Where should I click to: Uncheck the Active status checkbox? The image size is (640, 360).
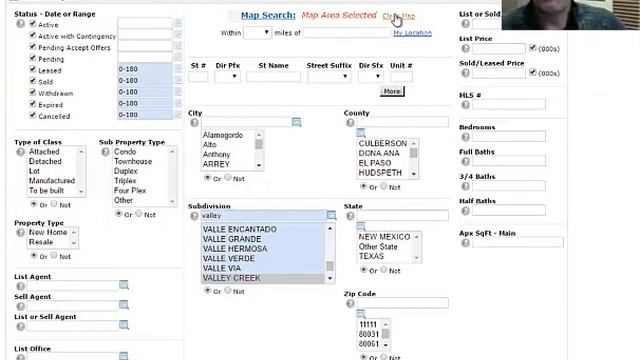click(33, 24)
